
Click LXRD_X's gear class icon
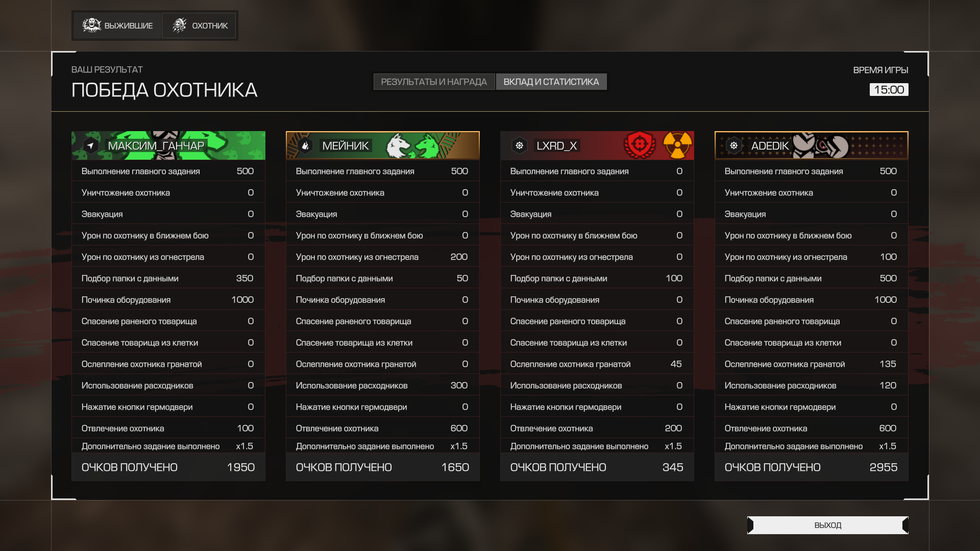519,146
